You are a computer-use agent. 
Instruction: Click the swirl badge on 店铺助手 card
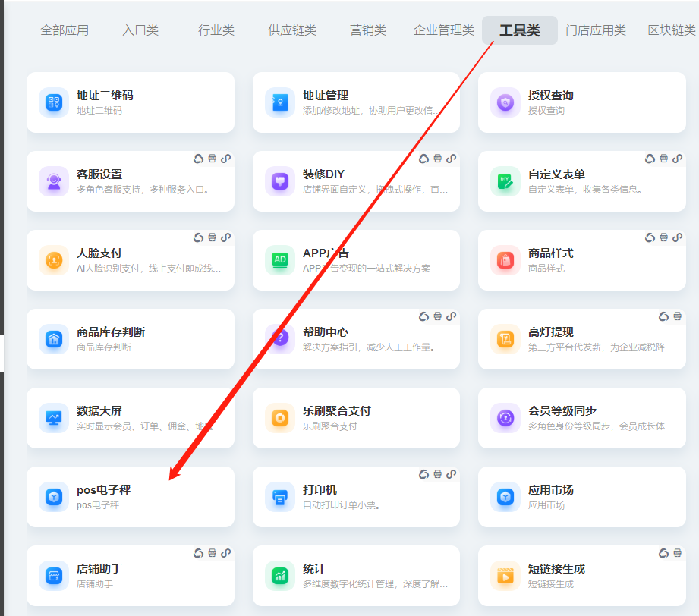point(198,553)
